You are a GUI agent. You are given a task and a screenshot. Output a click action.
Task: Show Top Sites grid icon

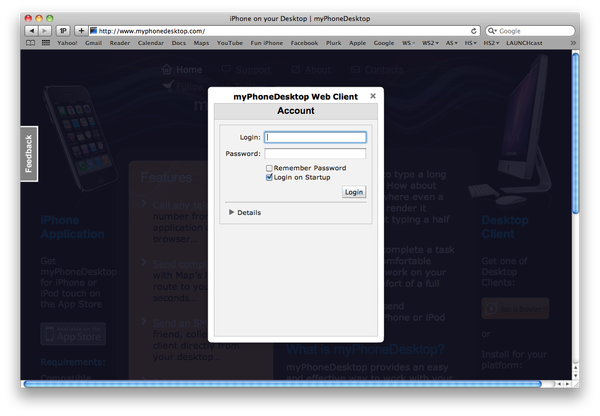[46, 43]
